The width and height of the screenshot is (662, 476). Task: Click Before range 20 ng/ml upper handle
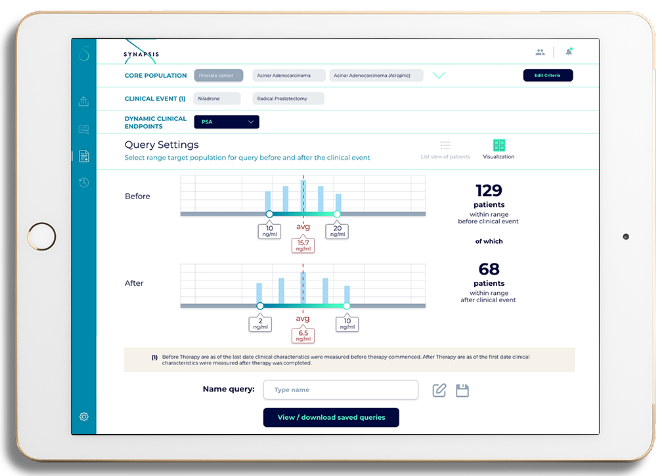[337, 214]
